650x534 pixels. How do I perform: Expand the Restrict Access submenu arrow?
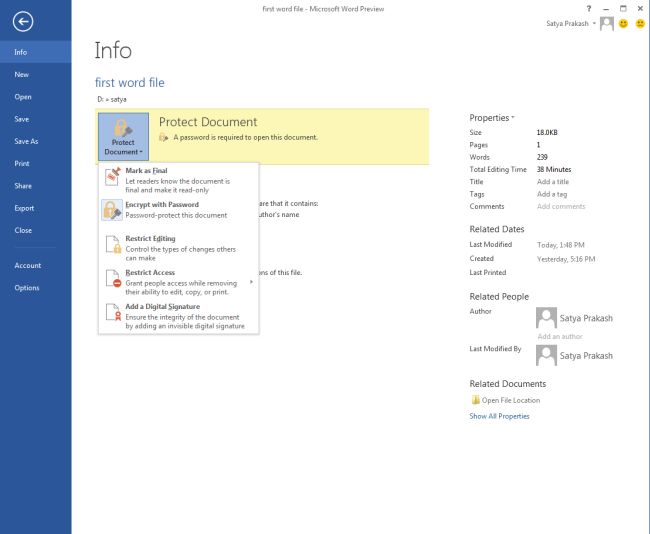click(251, 282)
